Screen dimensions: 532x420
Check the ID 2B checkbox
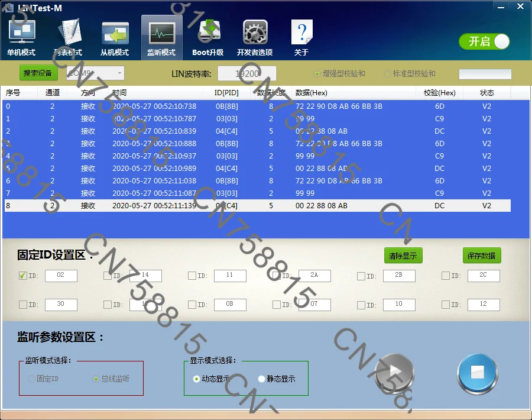click(361, 276)
